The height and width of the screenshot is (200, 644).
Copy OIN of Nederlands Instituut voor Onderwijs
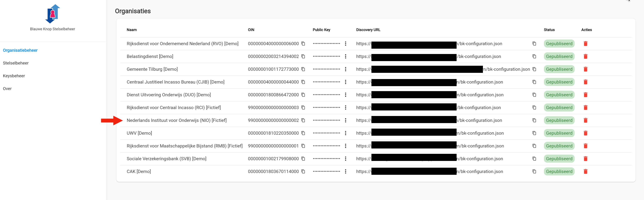[303, 120]
